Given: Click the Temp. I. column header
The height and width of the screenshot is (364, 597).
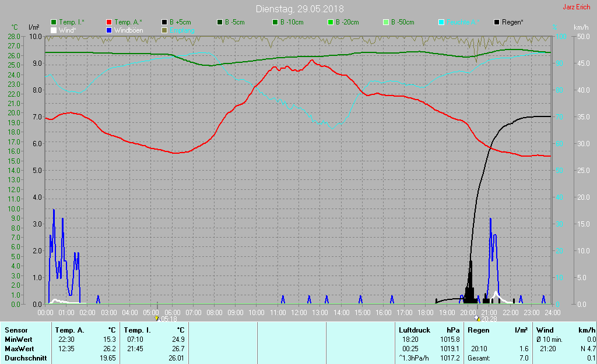Looking at the screenshot, I should [x=138, y=330].
